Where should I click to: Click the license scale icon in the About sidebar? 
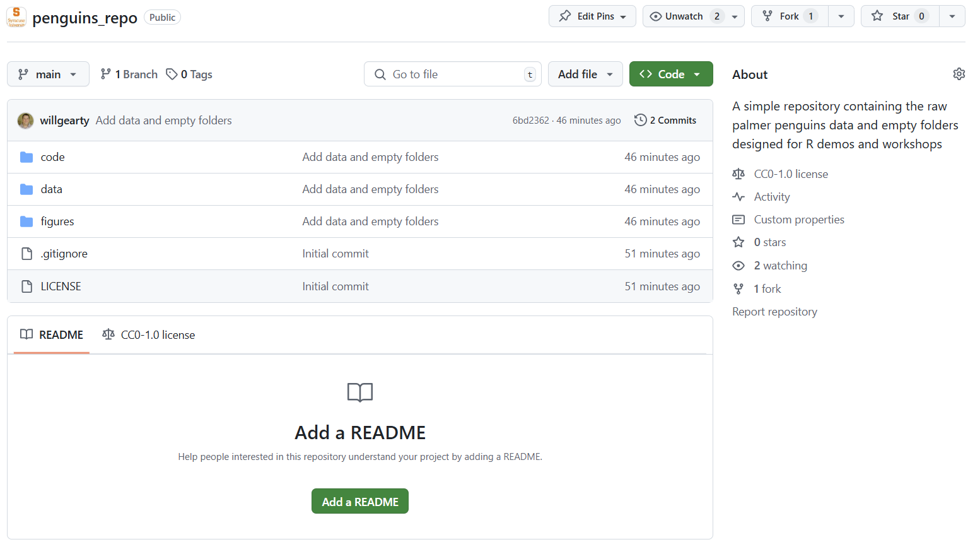pyautogui.click(x=738, y=174)
